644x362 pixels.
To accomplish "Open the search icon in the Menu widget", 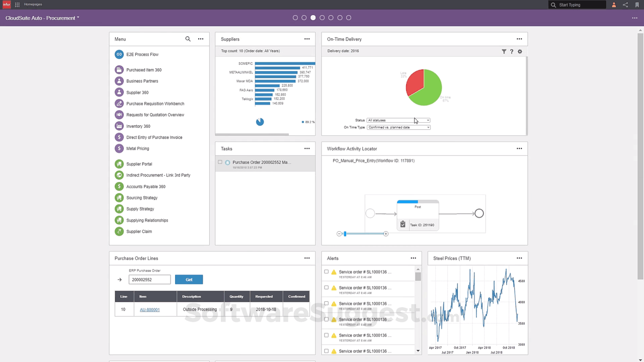I will (188, 39).
